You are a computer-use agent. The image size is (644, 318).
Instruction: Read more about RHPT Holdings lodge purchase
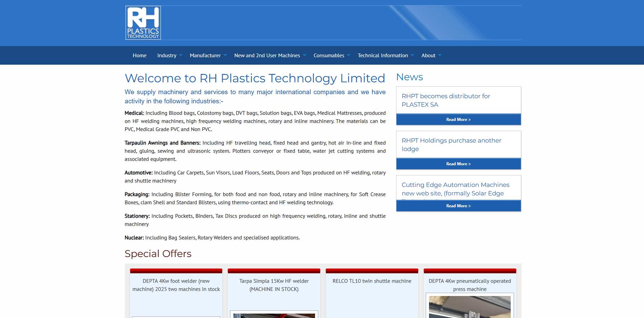point(458,164)
